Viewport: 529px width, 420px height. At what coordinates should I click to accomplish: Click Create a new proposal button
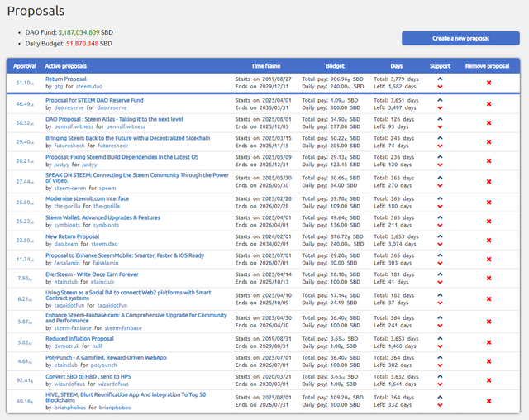(x=460, y=39)
